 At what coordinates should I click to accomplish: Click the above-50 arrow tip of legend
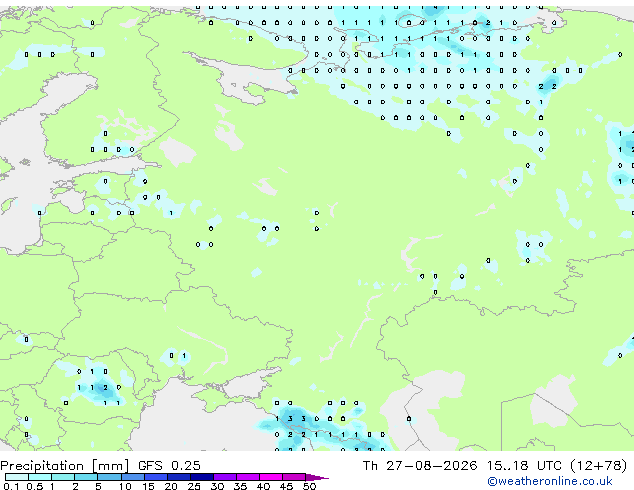click(x=317, y=478)
